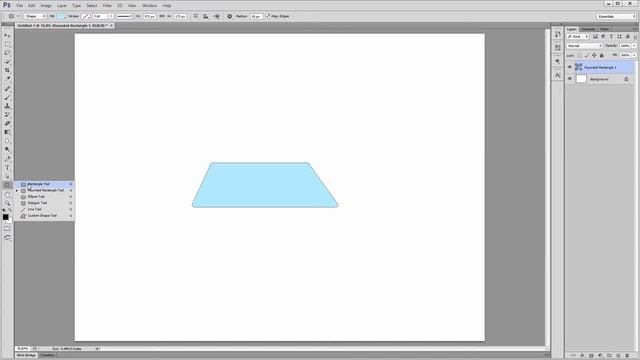
Task: Select the Move tool
Action: [7, 36]
